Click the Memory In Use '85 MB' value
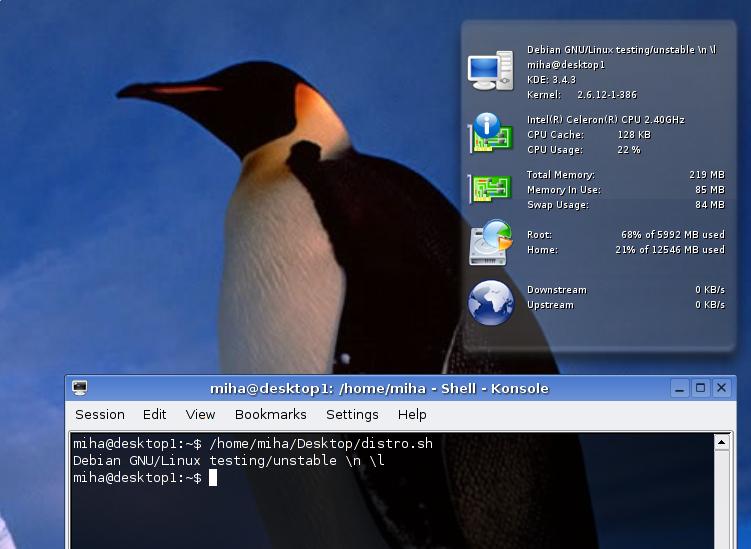Viewport: 751px width, 549px height. click(710, 190)
